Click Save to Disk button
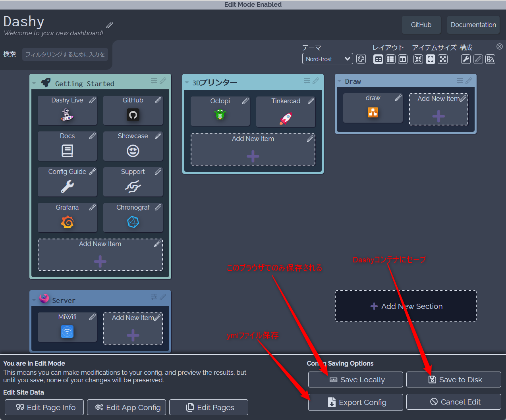 pos(454,380)
